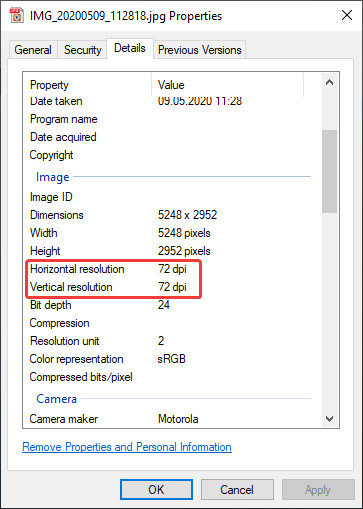Screen dimensions: 363x509
Task: Close the Properties dialog window
Action: pos(347,15)
